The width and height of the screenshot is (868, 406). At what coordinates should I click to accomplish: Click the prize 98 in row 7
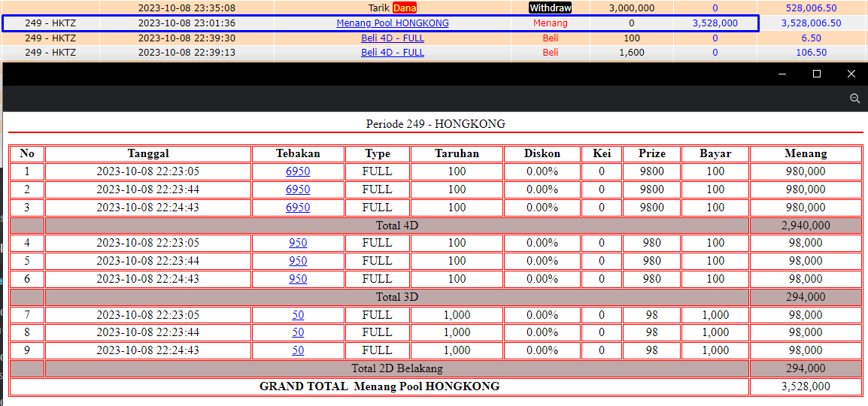click(651, 315)
